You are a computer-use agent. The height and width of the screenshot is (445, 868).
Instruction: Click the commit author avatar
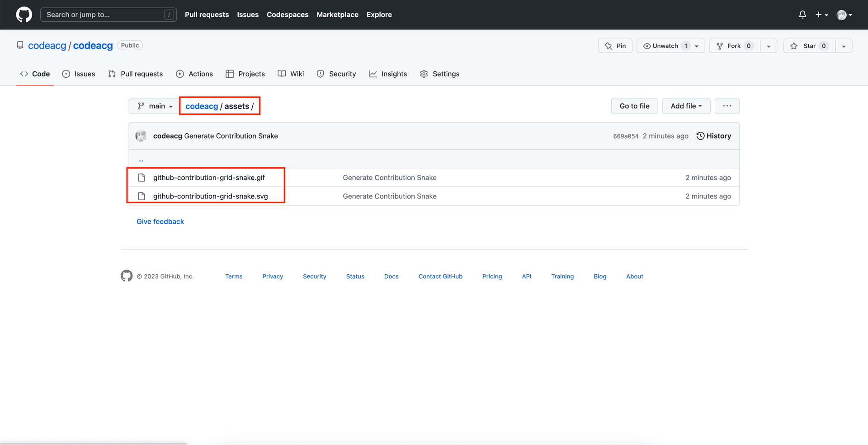coord(141,136)
